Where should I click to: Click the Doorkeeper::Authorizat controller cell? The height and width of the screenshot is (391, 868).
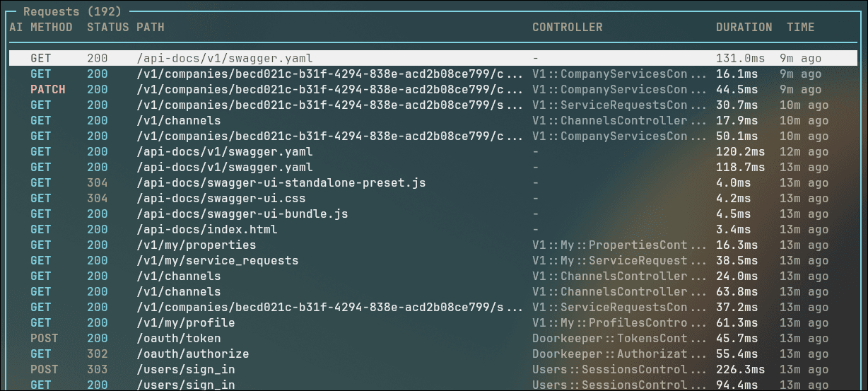(619, 354)
